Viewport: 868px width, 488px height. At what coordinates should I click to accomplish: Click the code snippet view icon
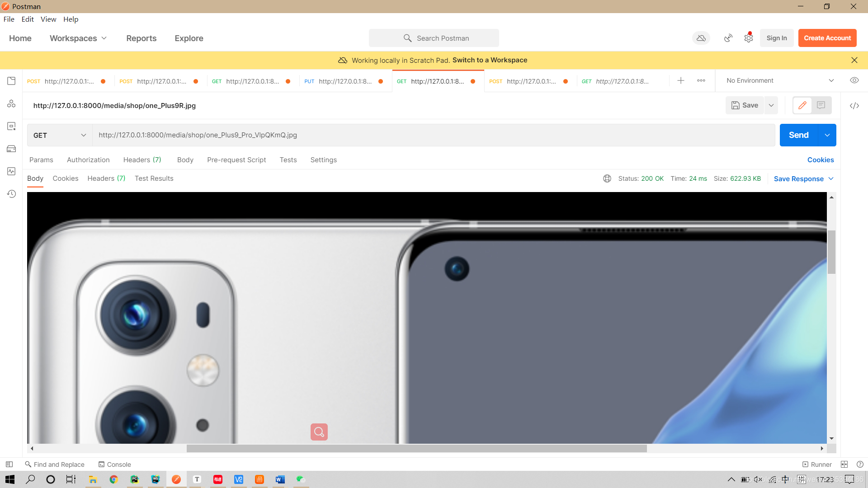click(854, 105)
